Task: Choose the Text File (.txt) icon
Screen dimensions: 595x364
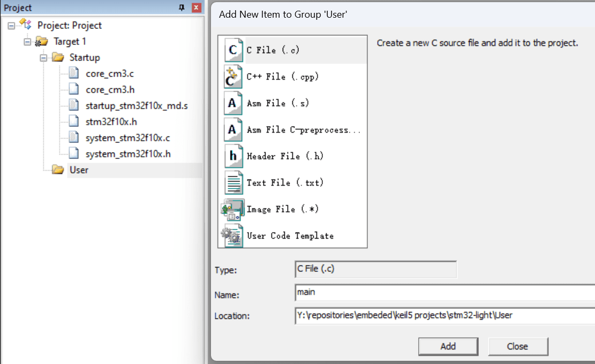Action: [x=234, y=183]
